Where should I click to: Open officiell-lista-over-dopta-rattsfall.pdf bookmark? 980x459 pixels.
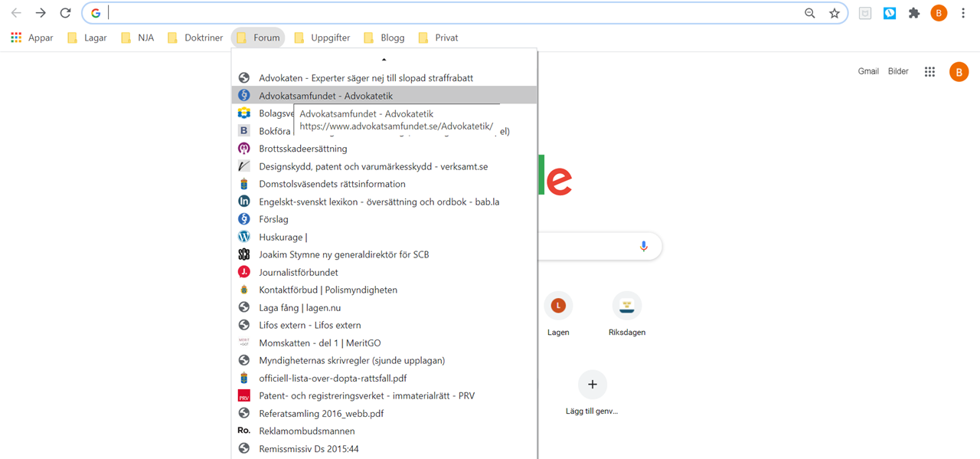(384, 378)
